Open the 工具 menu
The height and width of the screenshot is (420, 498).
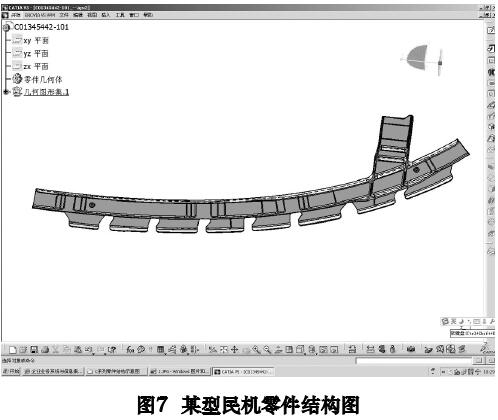pyautogui.click(x=120, y=15)
